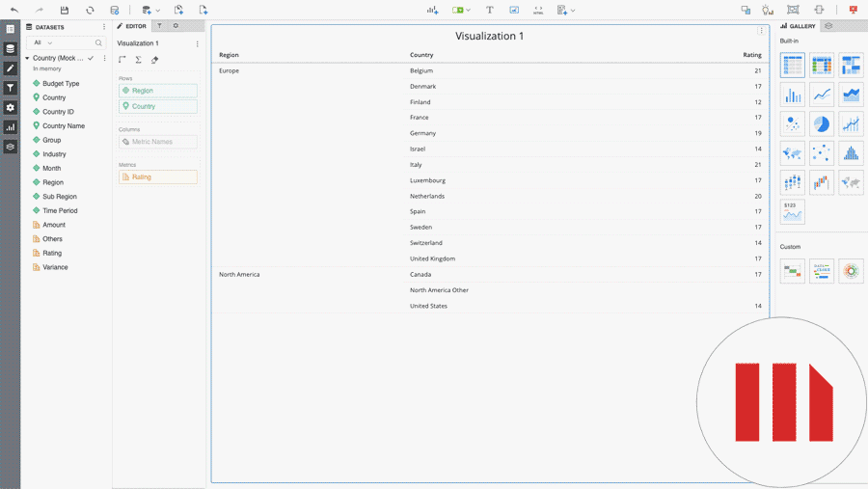Choose the line chart visualization type

(821, 95)
